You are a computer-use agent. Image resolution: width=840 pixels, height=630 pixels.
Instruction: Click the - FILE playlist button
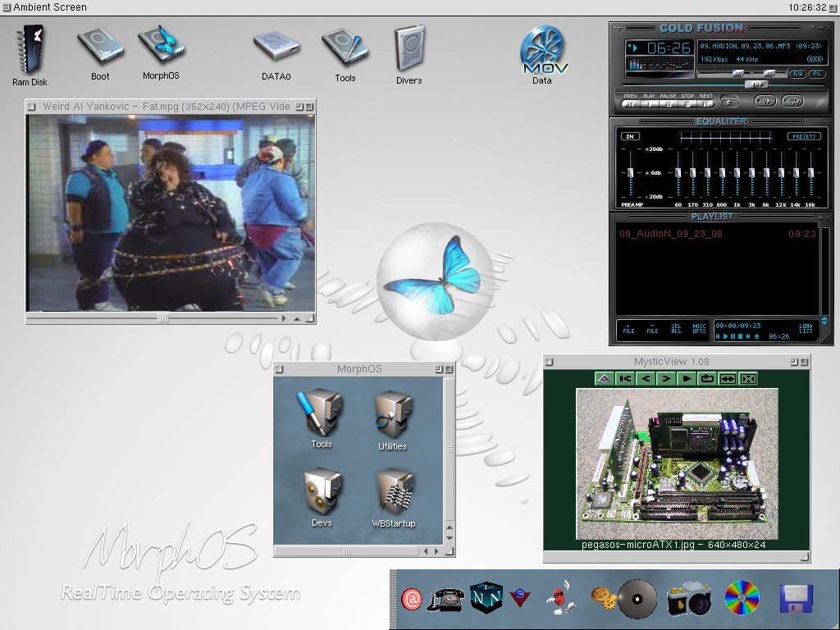pyautogui.click(x=652, y=328)
